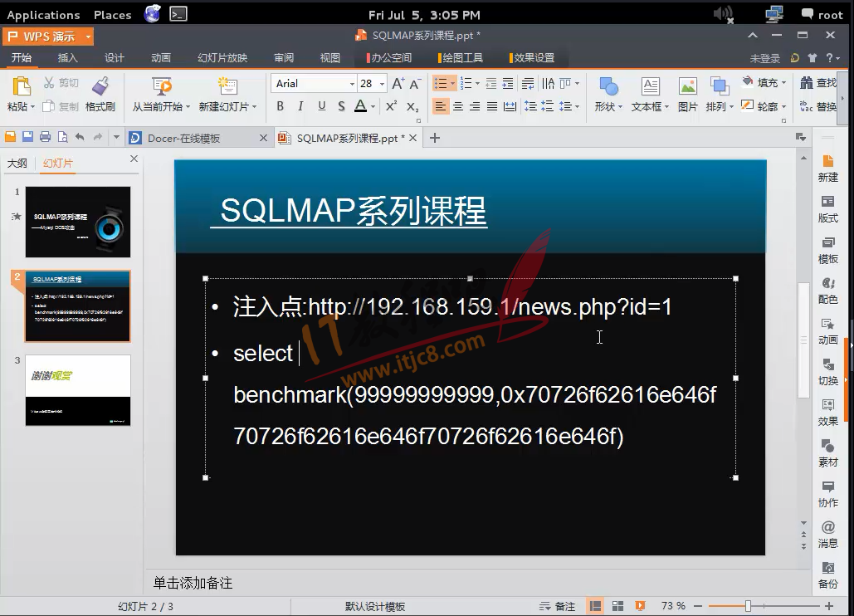Open the 插入 (Insert) ribbon tab
The height and width of the screenshot is (616, 854).
point(67,58)
